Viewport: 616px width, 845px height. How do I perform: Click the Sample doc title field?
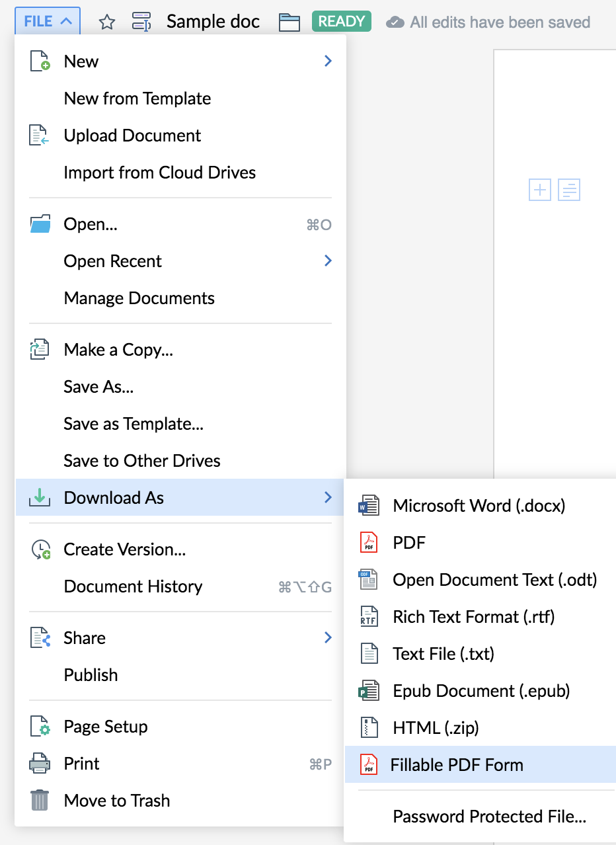coord(213,22)
